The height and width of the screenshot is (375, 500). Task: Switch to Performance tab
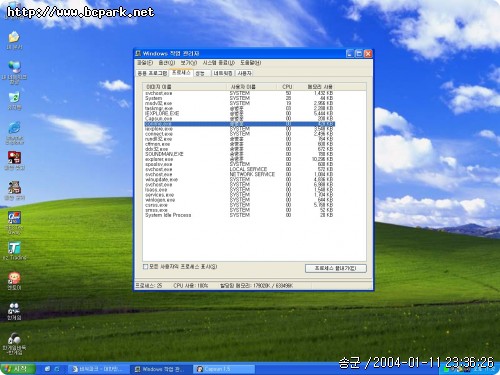point(202,73)
